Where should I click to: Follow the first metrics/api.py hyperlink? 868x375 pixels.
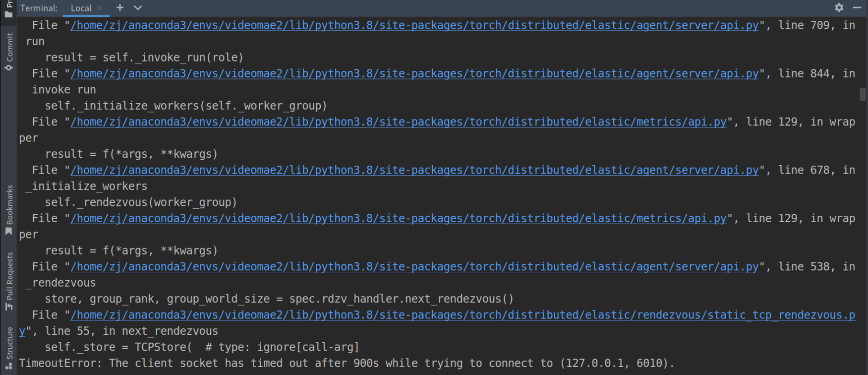(x=397, y=121)
